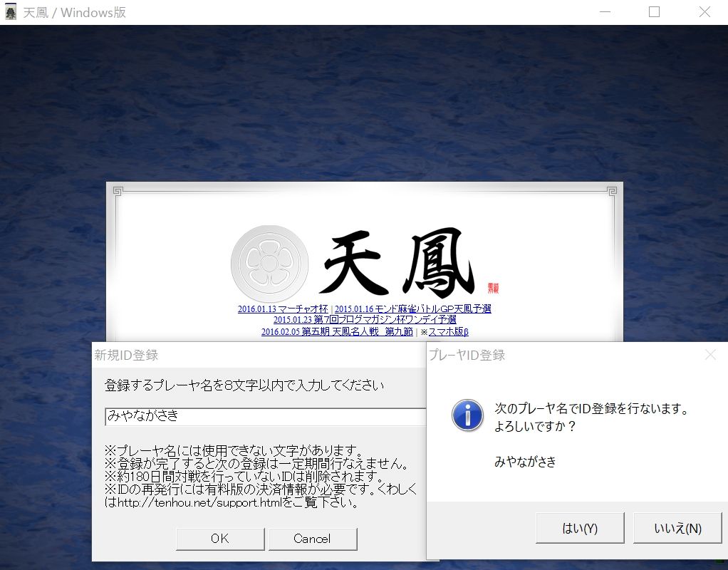Click Cancel in the 新規ID登録 dialog
The height and width of the screenshot is (570, 728).
[313, 539]
